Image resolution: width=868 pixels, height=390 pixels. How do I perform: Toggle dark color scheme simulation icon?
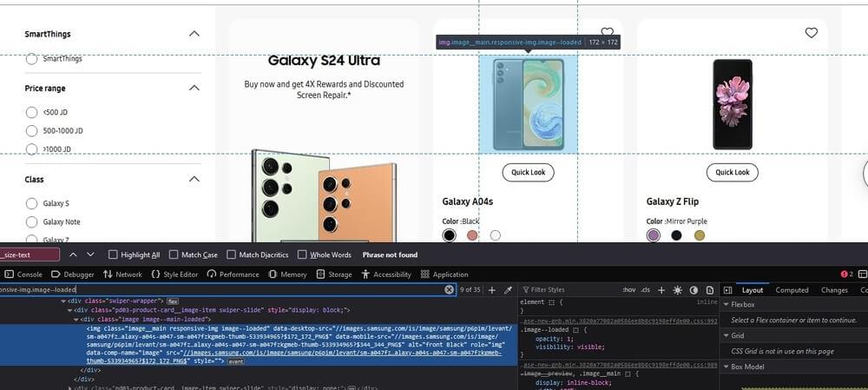click(x=693, y=289)
